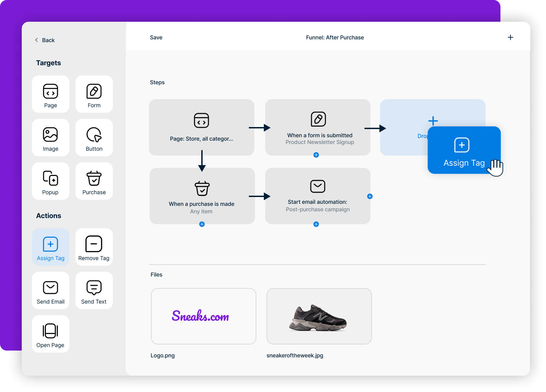Choose the Image target
546x392 pixels.
pyautogui.click(x=50, y=138)
